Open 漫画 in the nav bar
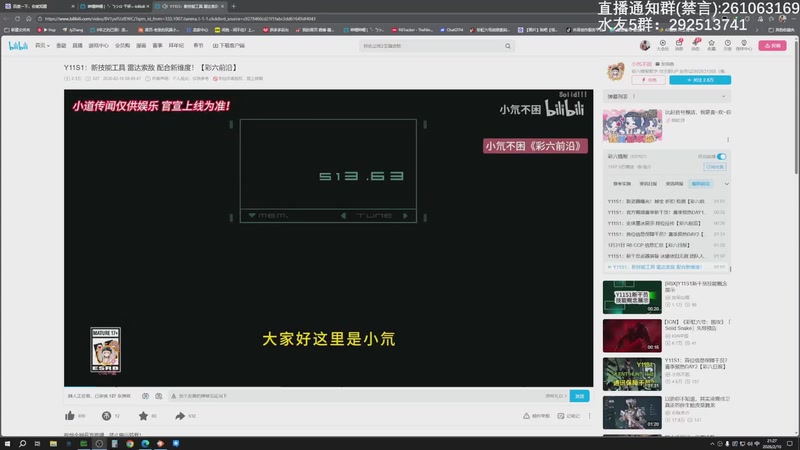This screenshot has height=450, width=800. pyautogui.click(x=141, y=45)
